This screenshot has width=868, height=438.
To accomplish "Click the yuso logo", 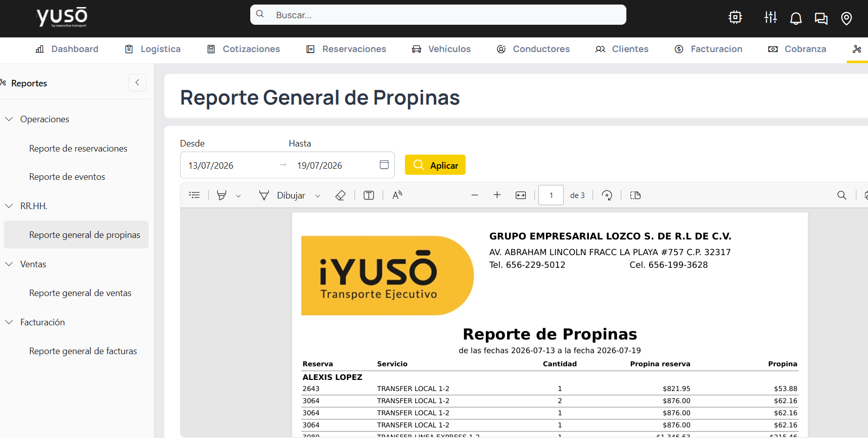I will [62, 17].
